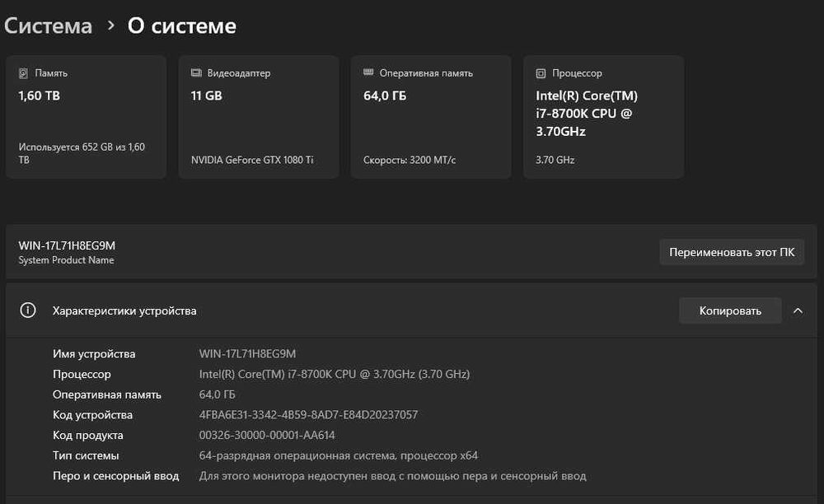Select the NVIDIA GeForce GTX 1080 Ti label

pyautogui.click(x=251, y=160)
